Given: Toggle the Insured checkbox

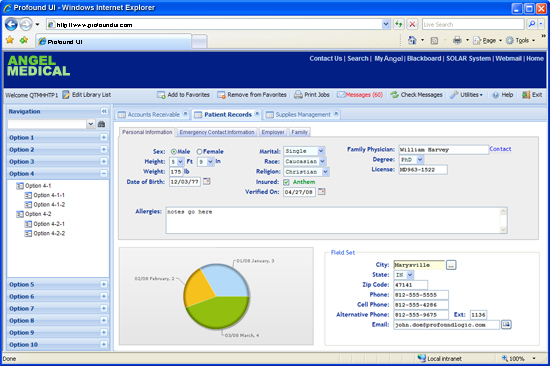Looking at the screenshot, I should [286, 182].
